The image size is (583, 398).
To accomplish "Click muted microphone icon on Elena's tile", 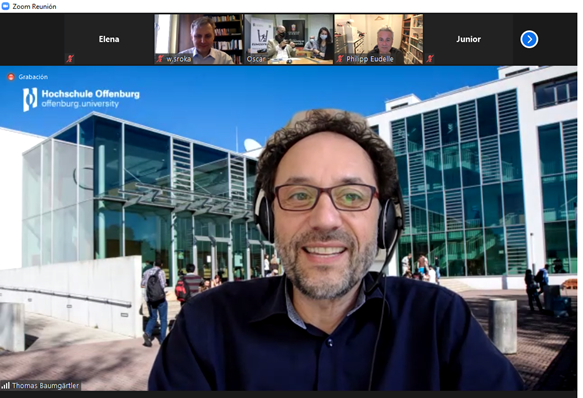I will [70, 58].
